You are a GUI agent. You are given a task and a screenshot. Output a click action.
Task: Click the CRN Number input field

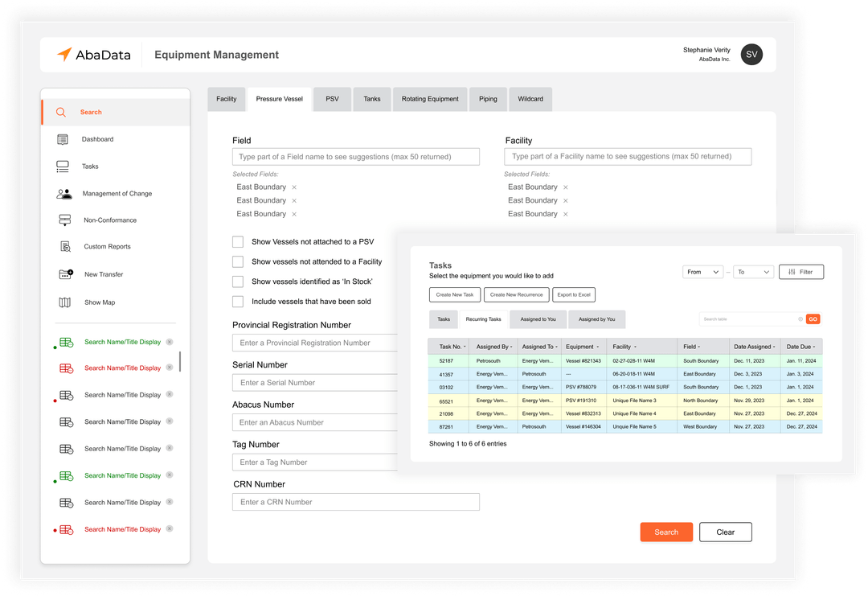click(x=356, y=501)
